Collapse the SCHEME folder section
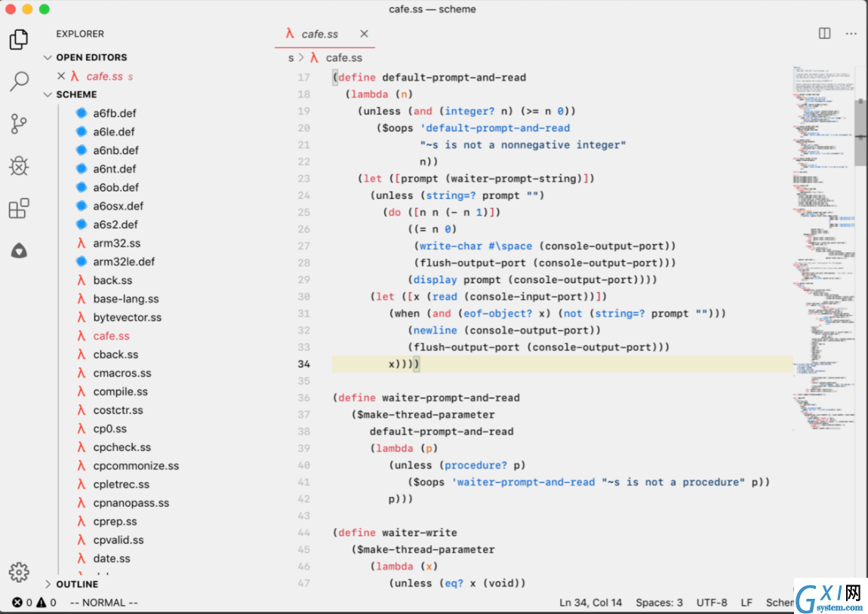 click(48, 94)
